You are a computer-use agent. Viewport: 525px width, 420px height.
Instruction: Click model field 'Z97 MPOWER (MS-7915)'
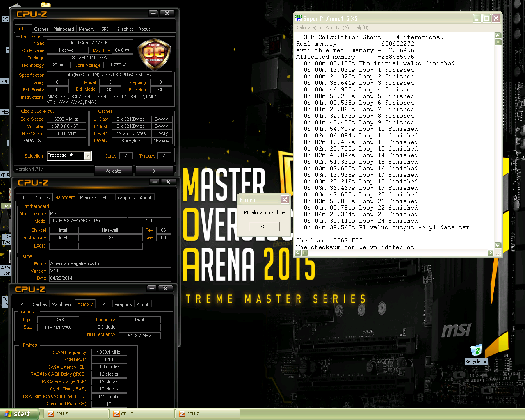(x=88, y=221)
